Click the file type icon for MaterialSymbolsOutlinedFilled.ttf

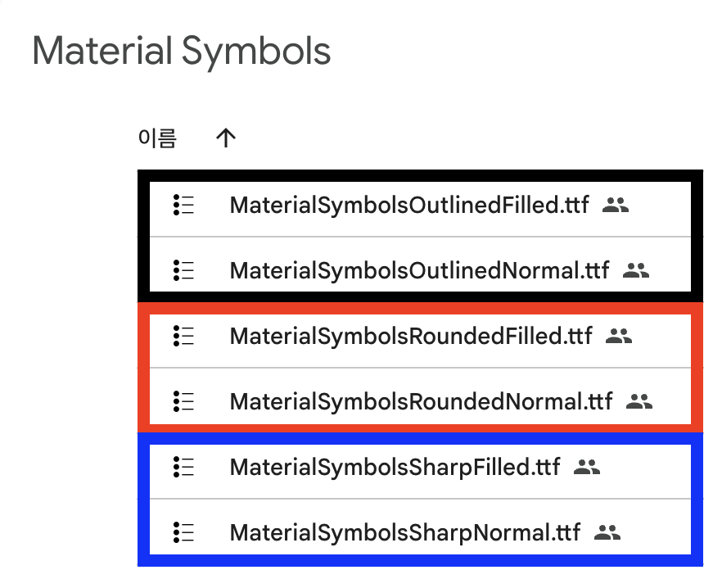(x=184, y=206)
